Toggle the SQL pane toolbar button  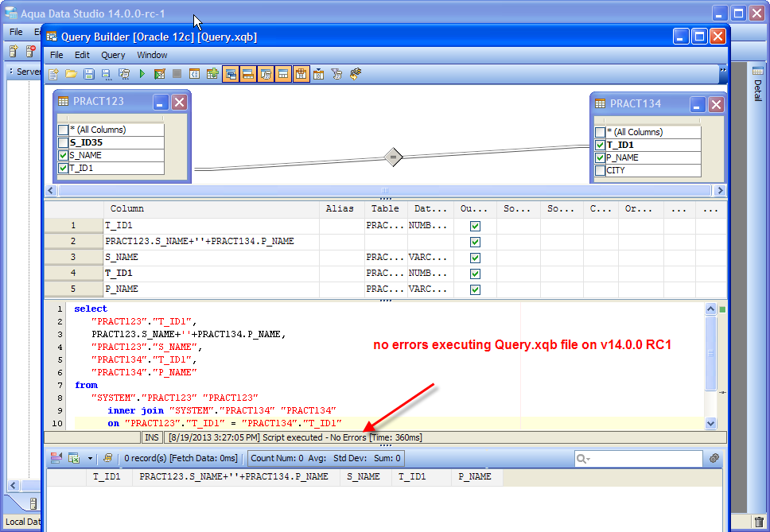(x=266, y=74)
